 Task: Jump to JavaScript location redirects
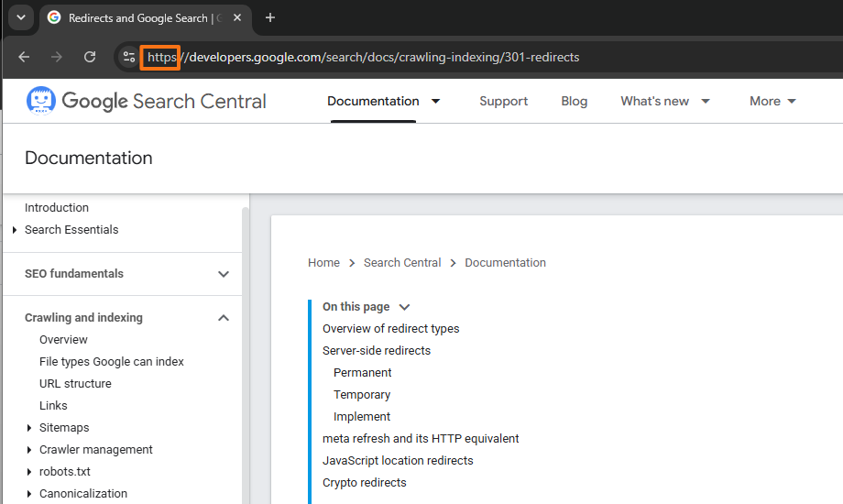pyautogui.click(x=398, y=461)
